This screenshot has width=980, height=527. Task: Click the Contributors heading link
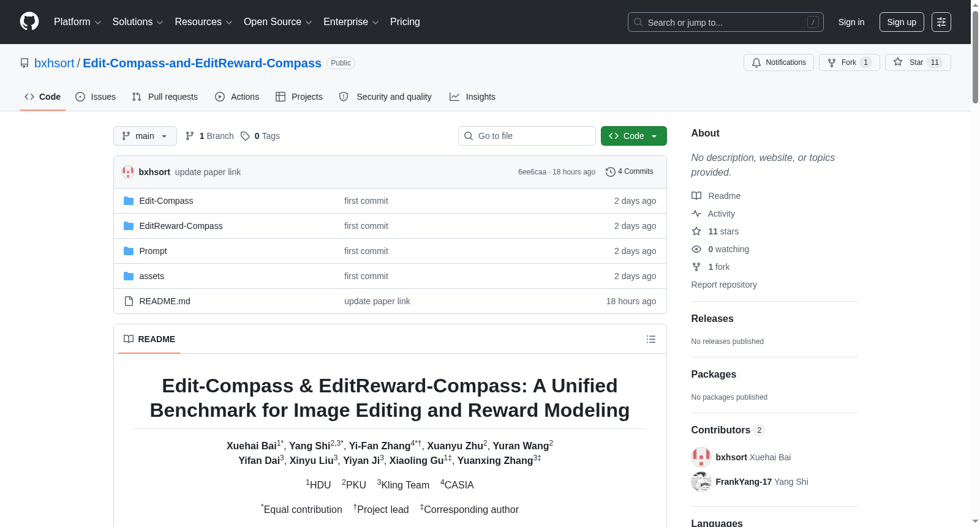728,430
